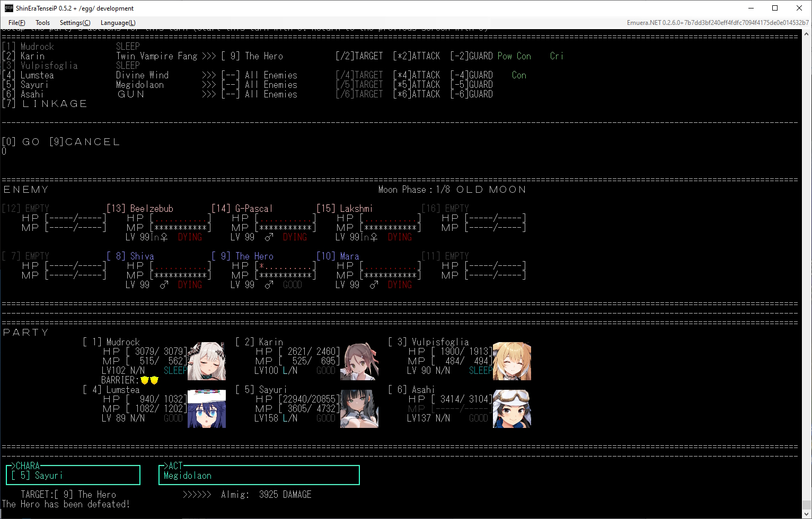Image resolution: width=812 pixels, height=519 pixels.
Task: Click [*2]ATTACK for Karin
Action: click(417, 56)
